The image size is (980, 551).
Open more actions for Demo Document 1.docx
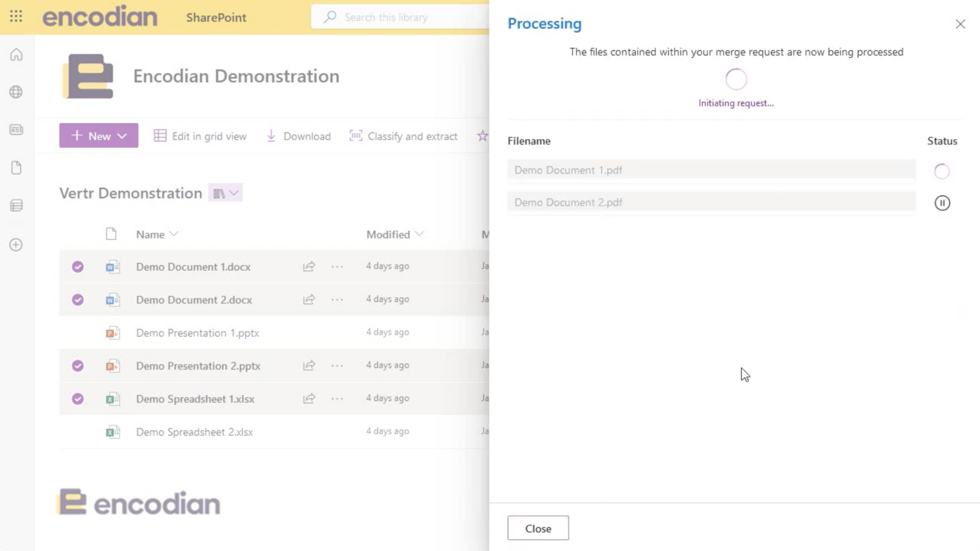click(x=337, y=266)
